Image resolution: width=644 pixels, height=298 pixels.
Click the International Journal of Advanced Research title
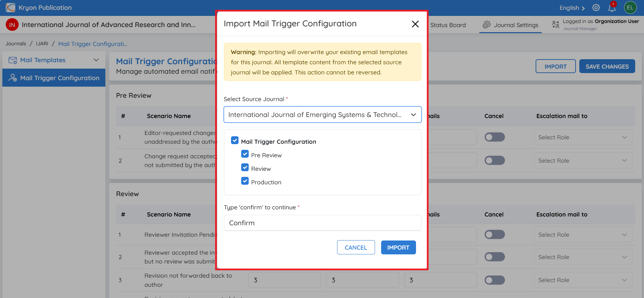(x=109, y=25)
